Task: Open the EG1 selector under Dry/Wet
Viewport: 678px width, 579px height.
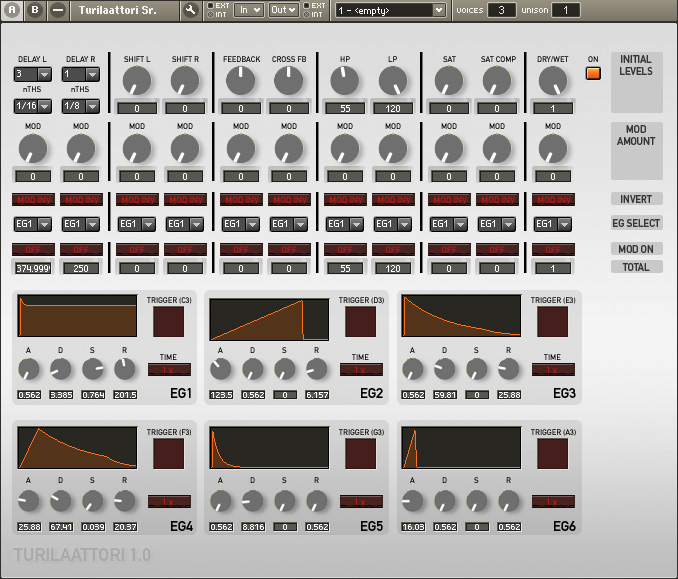Action: point(553,224)
